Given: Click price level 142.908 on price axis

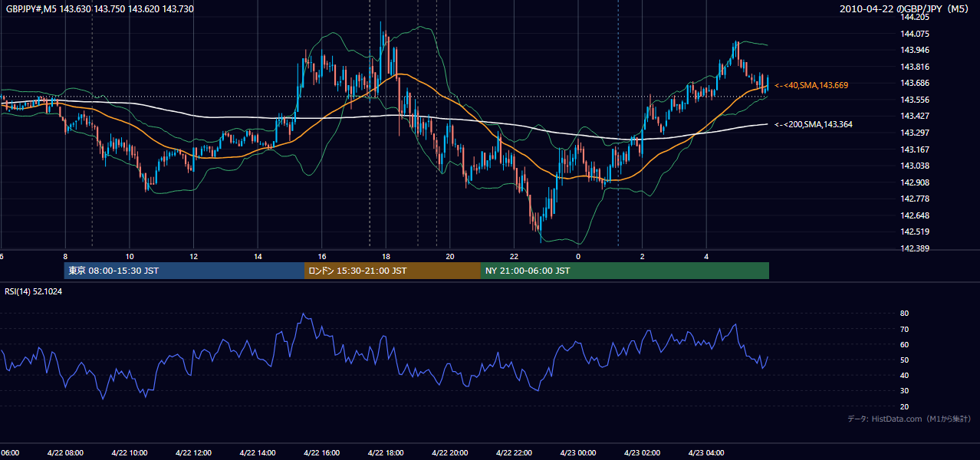Looking at the screenshot, I should point(916,182).
